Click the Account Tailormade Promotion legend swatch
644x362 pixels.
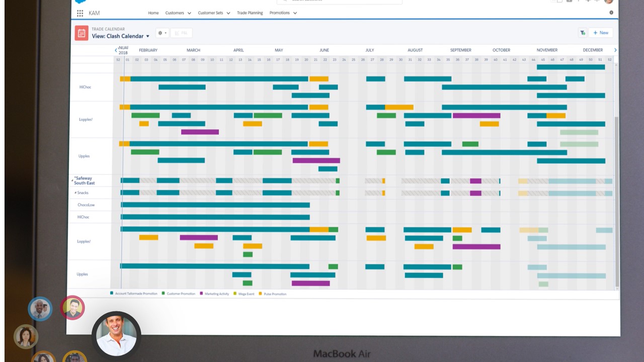[x=112, y=293]
